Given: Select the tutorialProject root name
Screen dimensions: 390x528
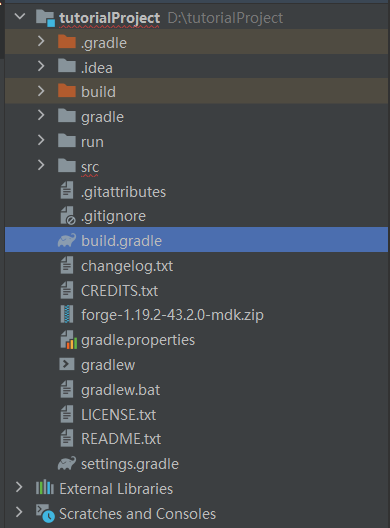Looking at the screenshot, I should (x=109, y=18).
